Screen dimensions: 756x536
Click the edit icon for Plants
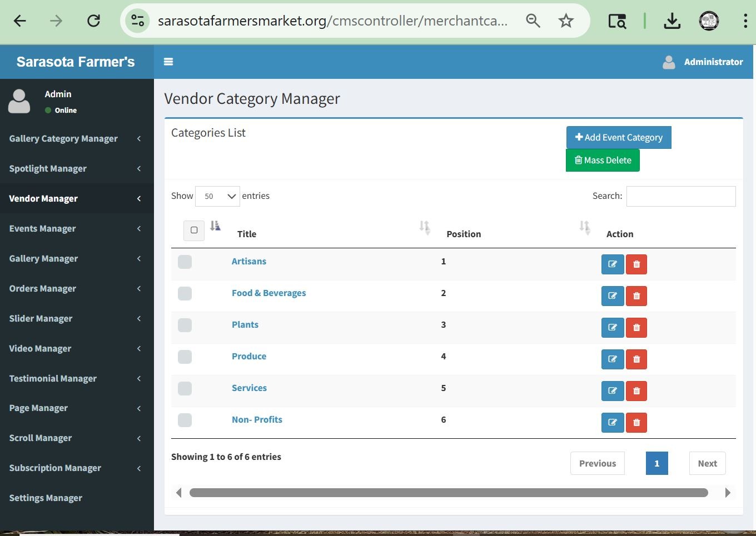[x=613, y=328]
